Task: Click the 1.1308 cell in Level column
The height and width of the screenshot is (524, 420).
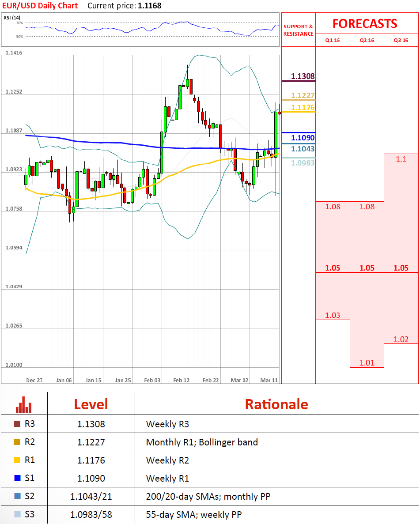Action: [x=91, y=424]
